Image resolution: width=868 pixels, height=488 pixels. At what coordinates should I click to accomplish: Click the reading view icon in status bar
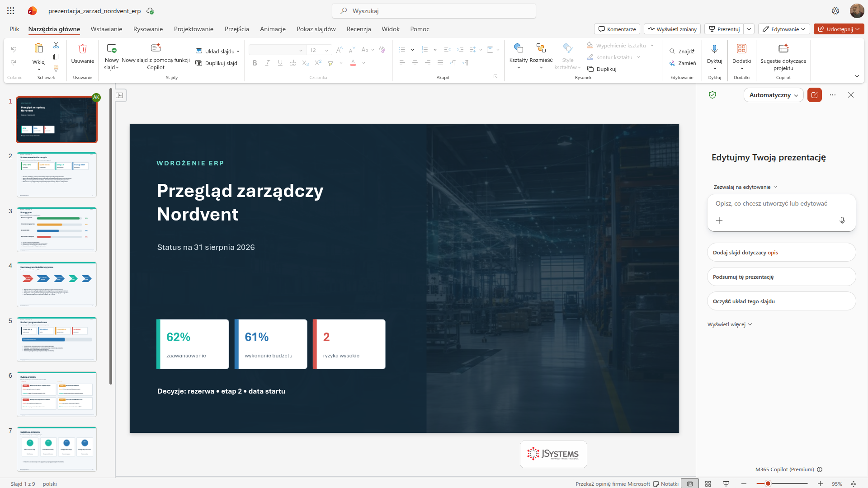point(726,483)
